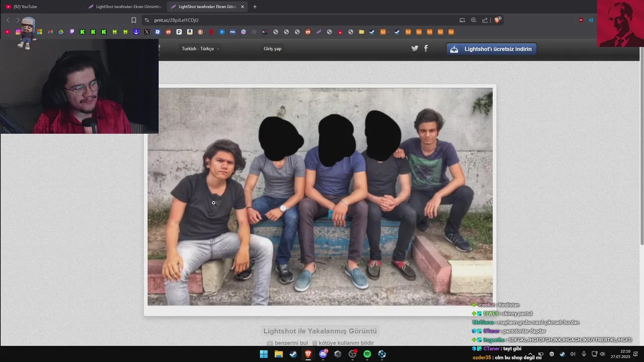Screen dimensions: 644x362
Task: Click Lightshot'ı ücretsiz indirin download button
Action: tap(492, 49)
